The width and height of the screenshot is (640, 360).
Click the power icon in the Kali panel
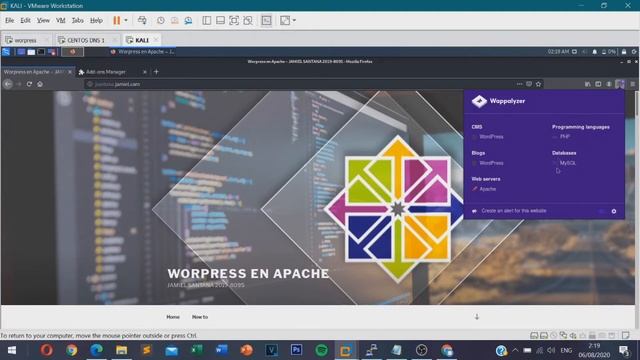pyautogui.click(x=634, y=52)
